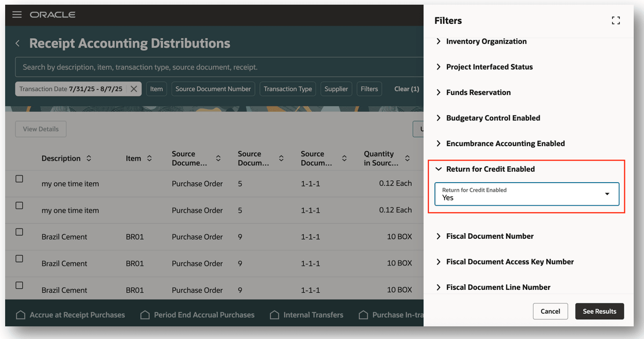Check the first Brazil Cement row checkbox
The width and height of the screenshot is (644, 339).
19,232
